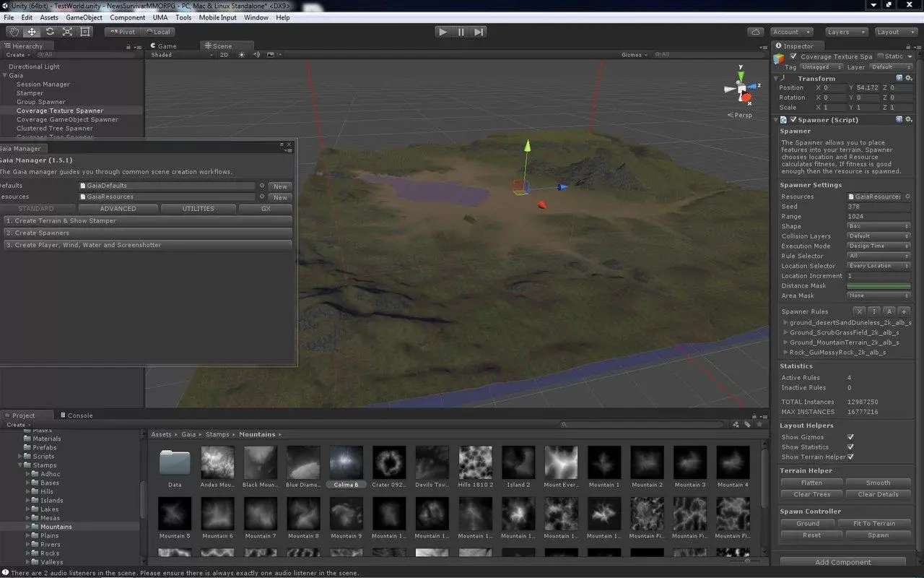Click the Transform component help icon
Screen dimensions: 924x578
point(899,78)
